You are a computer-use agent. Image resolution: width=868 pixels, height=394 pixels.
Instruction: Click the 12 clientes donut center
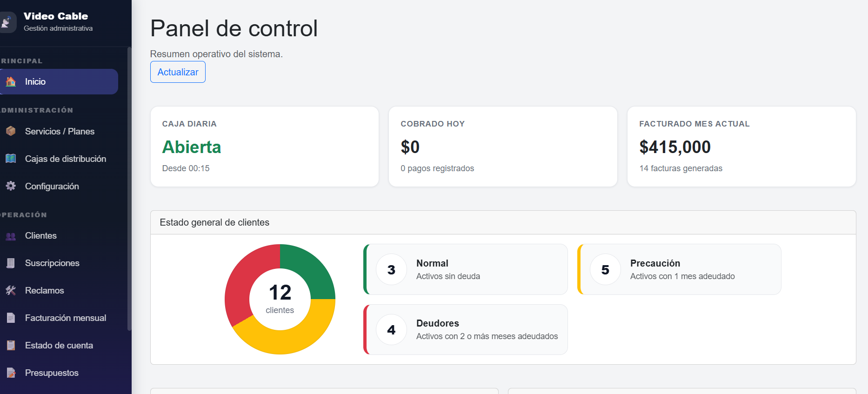click(280, 299)
